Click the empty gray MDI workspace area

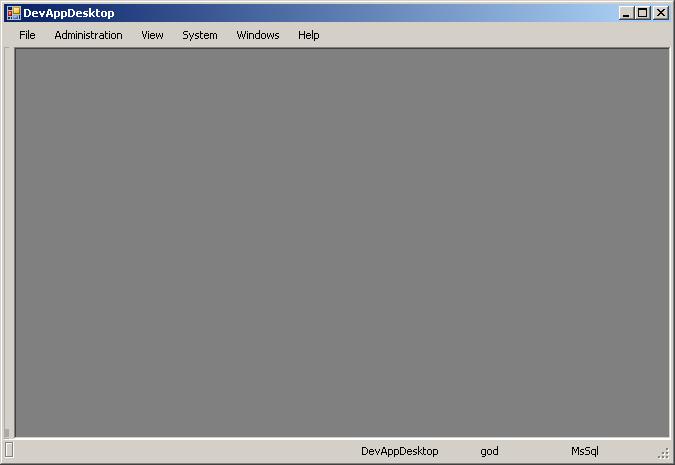(x=340, y=240)
